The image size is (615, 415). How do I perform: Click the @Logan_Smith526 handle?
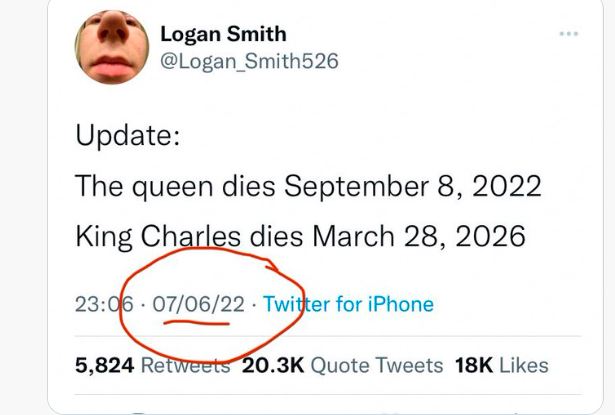coord(249,61)
